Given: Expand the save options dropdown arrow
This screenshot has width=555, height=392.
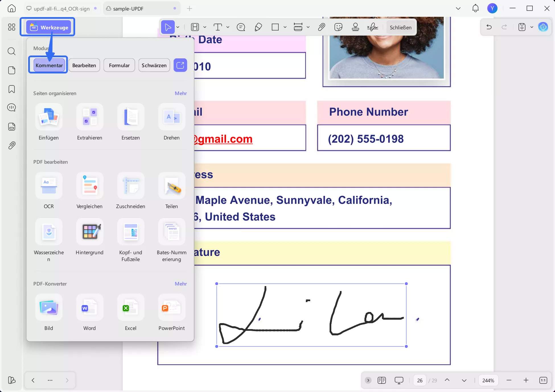Looking at the screenshot, I should pos(532,27).
